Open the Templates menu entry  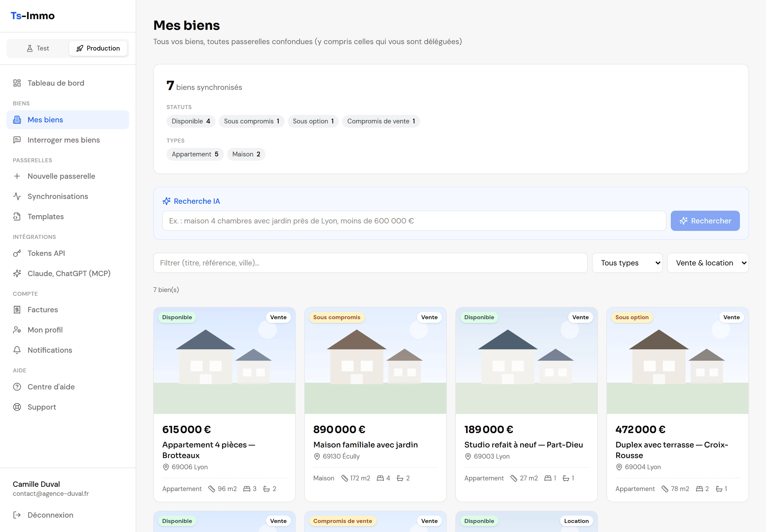pos(68,217)
